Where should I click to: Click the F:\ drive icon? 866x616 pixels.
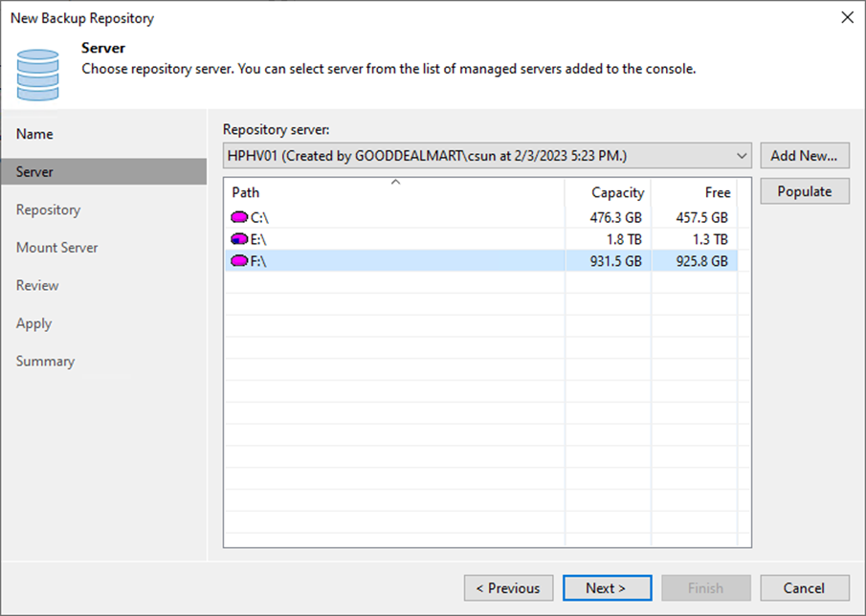[x=239, y=261]
